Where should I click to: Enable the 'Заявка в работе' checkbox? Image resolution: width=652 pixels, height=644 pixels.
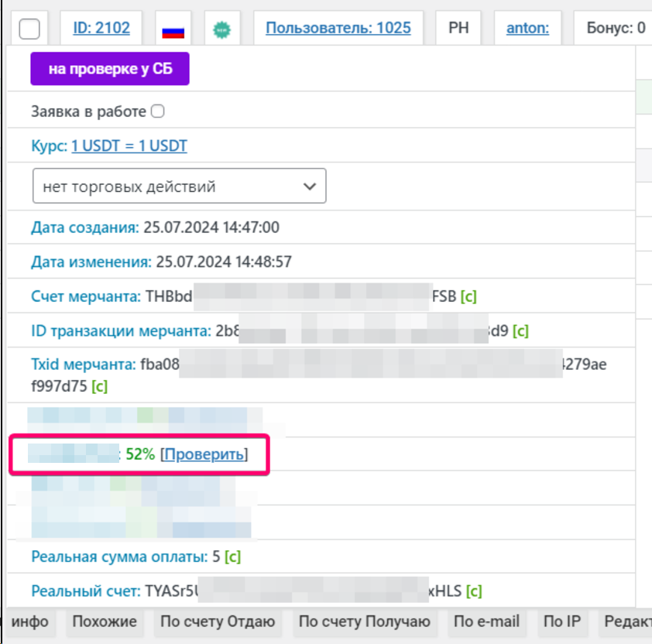pos(157,111)
